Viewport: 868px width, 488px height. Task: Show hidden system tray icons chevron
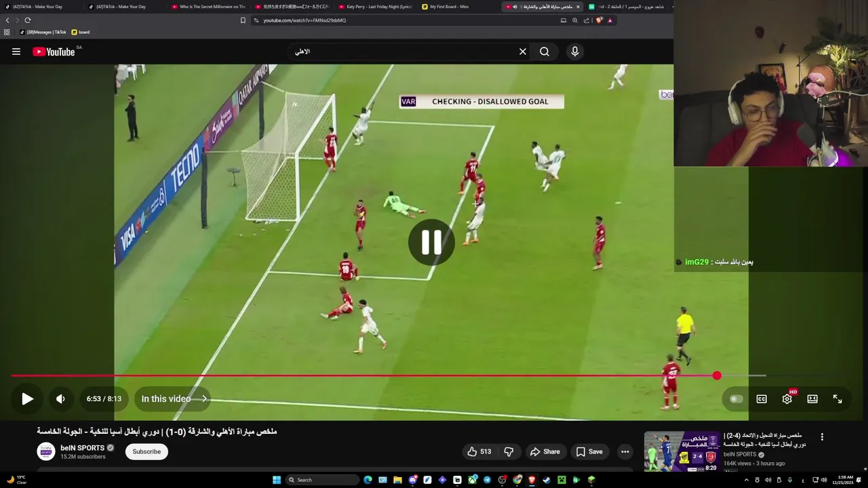click(x=747, y=480)
